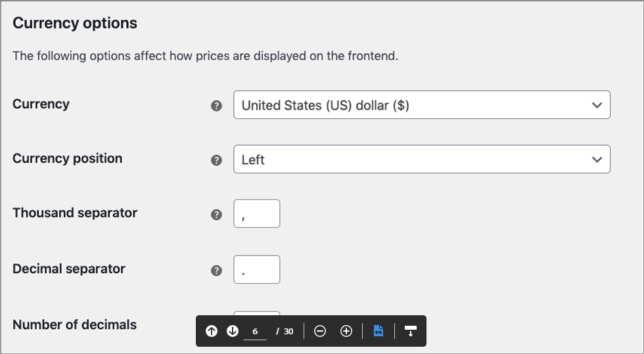
Task: Show help tooltip for Decimal separator
Action: coord(216,271)
